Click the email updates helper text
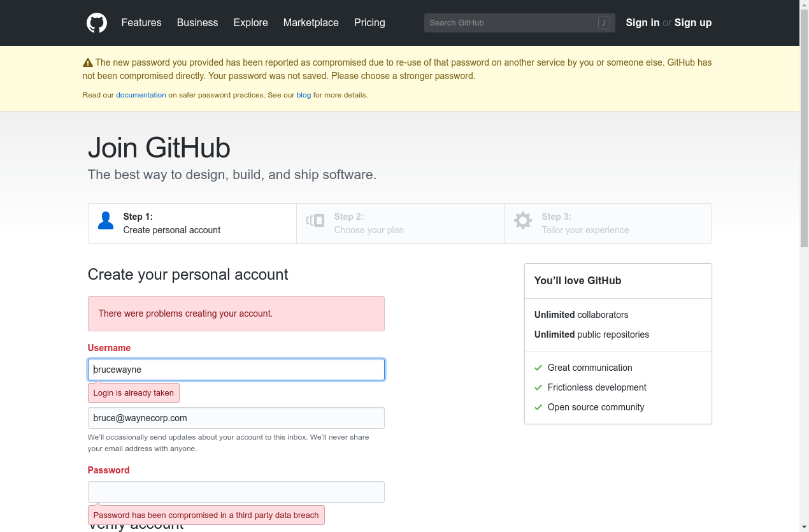 pos(229,443)
